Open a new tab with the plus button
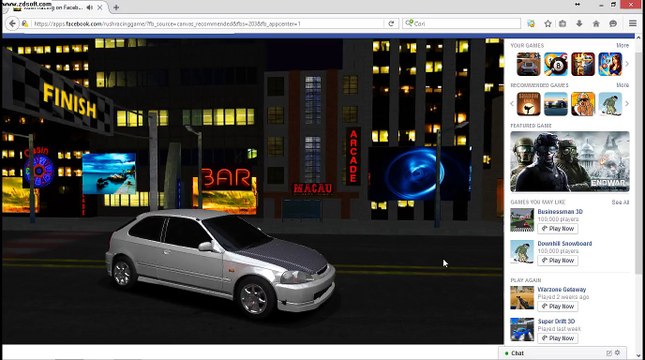Viewport: 645px width, 360px height. tap(116, 7)
